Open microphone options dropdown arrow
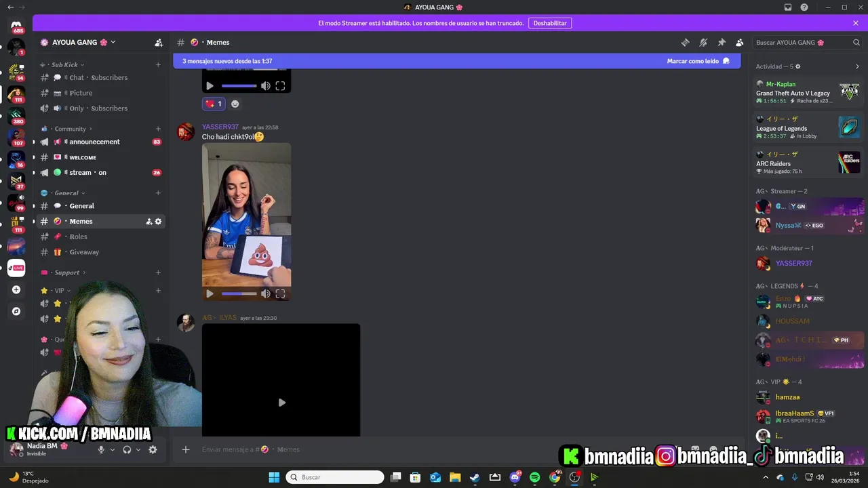Screen dimensions: 868x488 (x=113, y=449)
